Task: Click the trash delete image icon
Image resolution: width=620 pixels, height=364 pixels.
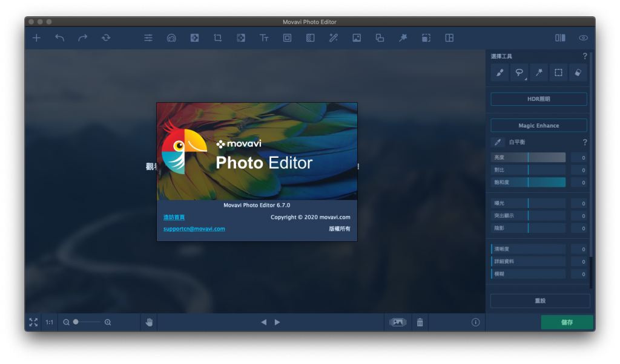Action: (x=420, y=322)
